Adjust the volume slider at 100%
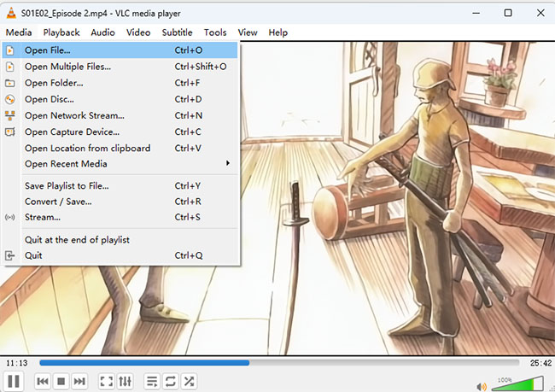555x392 pixels. point(517,383)
